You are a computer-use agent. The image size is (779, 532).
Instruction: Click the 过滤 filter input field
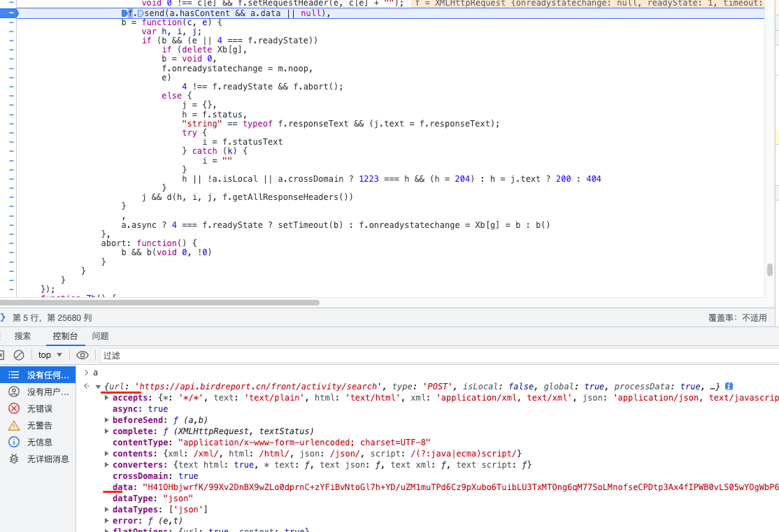[420, 355]
